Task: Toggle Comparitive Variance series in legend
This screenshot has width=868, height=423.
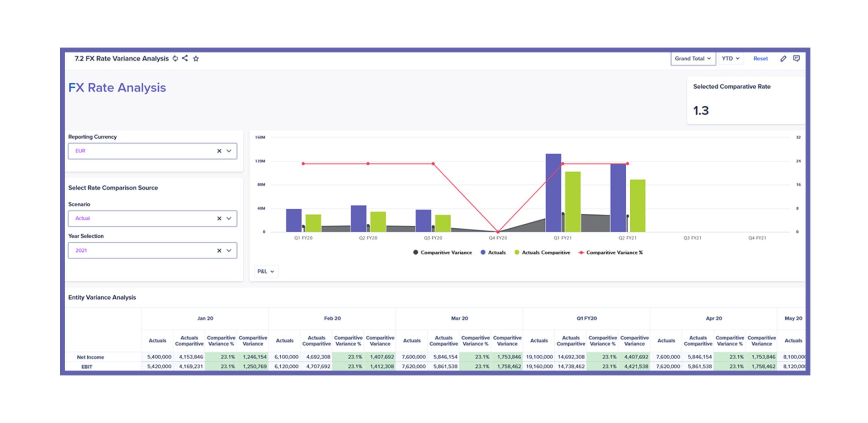Action: pyautogui.click(x=442, y=253)
